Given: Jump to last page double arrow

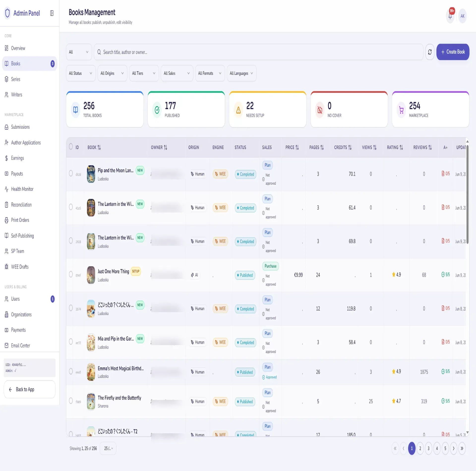Looking at the screenshot, I should click(x=462, y=448).
